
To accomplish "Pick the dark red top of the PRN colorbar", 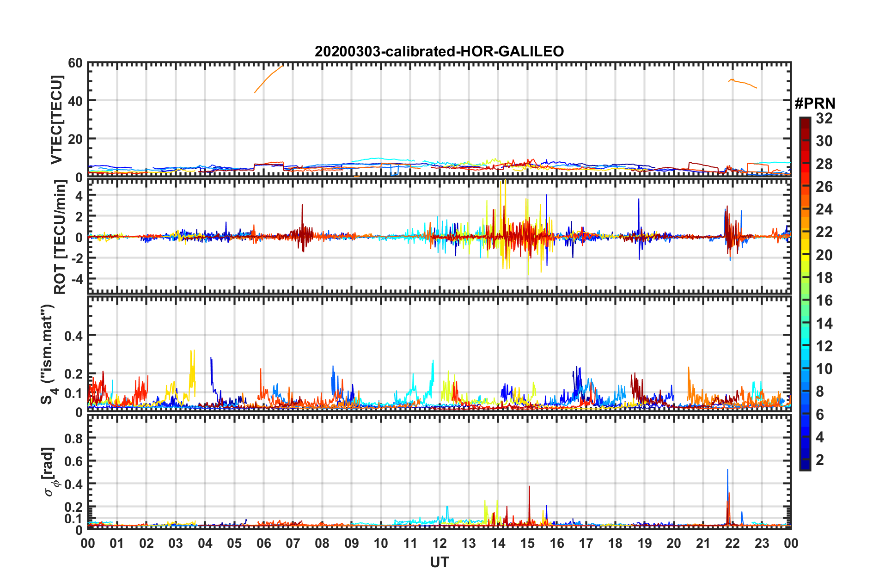I will (x=805, y=122).
